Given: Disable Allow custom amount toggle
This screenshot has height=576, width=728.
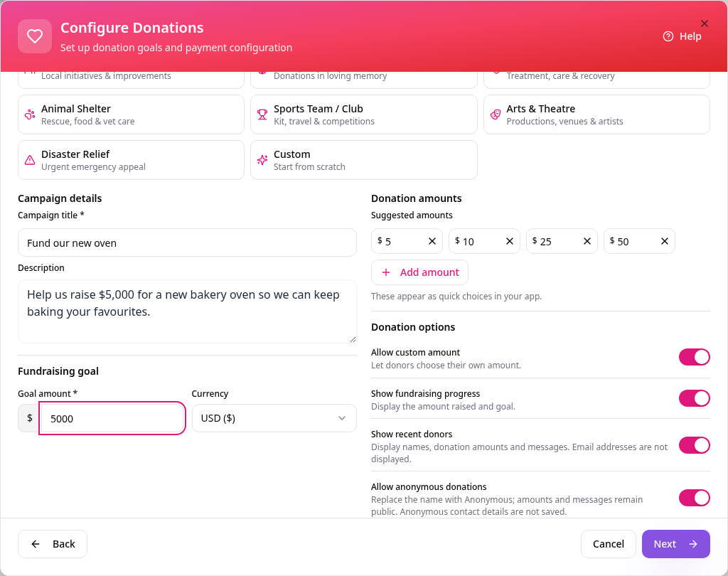Looking at the screenshot, I should [695, 357].
